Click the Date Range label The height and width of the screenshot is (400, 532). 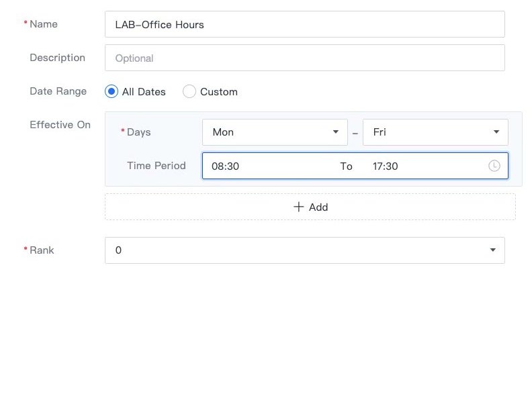click(x=58, y=91)
